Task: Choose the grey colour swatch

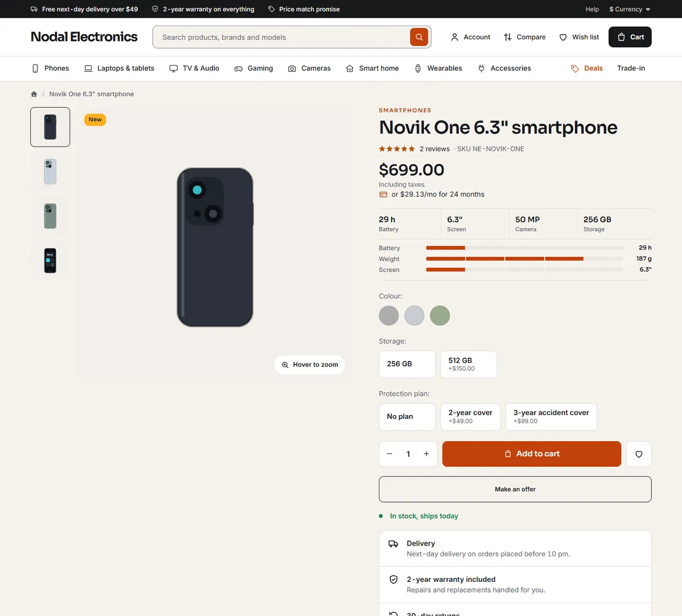Action: [x=389, y=315]
